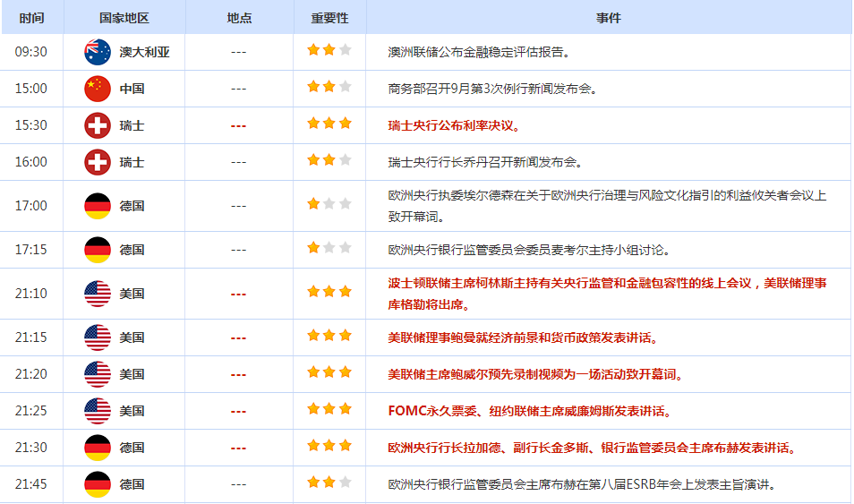The image size is (854, 504).
Task: Click event 布赫在第八届ESRB年会 speech
Action: [x=582, y=485]
